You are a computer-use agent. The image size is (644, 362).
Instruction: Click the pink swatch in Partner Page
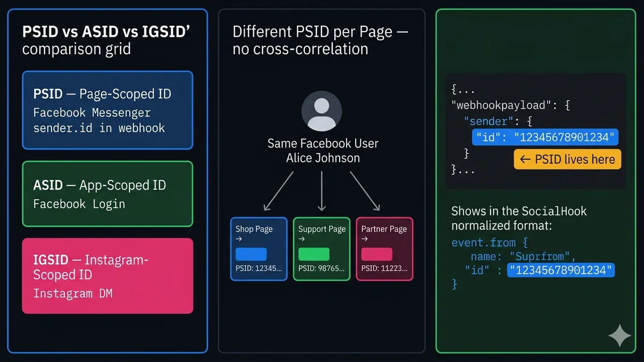(376, 254)
